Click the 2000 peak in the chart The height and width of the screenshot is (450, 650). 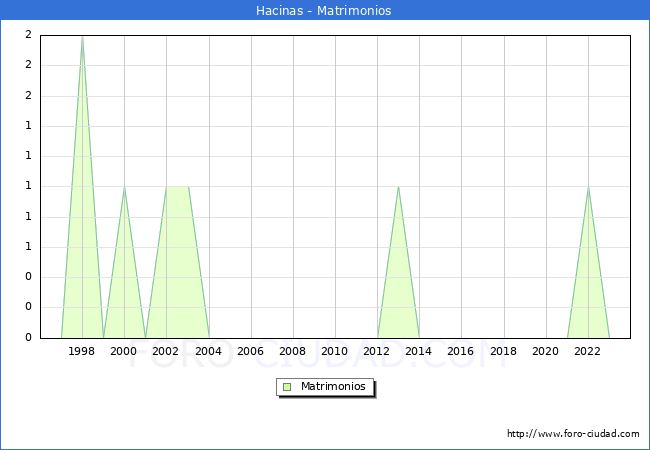[x=124, y=187]
